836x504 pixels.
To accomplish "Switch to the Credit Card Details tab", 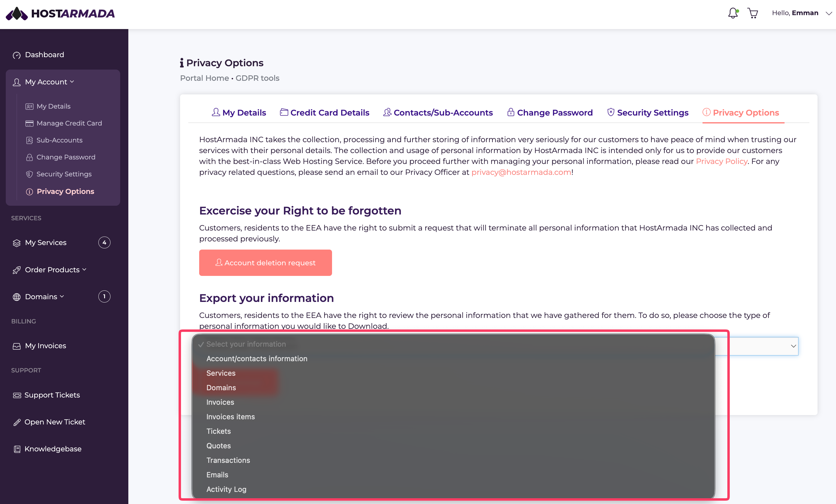I will pos(325,112).
